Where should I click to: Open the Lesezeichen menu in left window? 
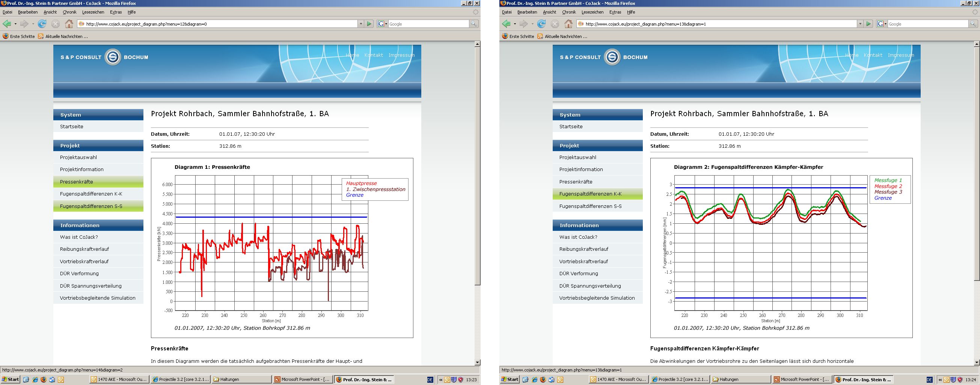93,12
